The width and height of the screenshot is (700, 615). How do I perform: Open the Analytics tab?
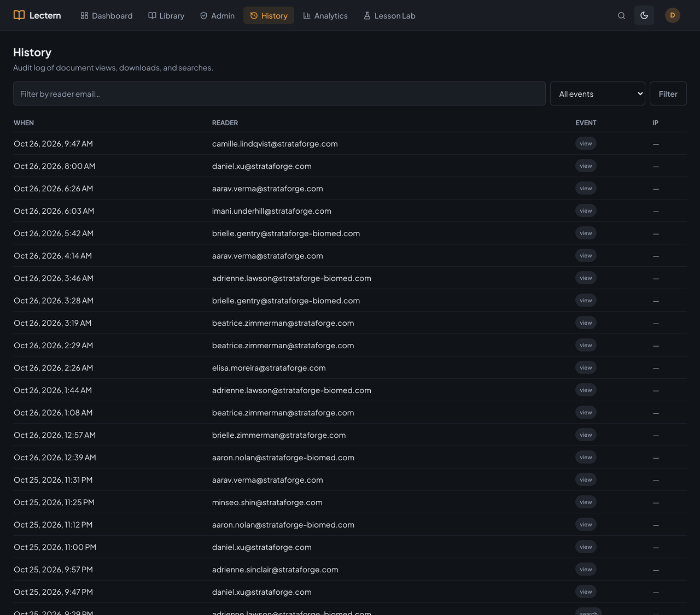[325, 16]
